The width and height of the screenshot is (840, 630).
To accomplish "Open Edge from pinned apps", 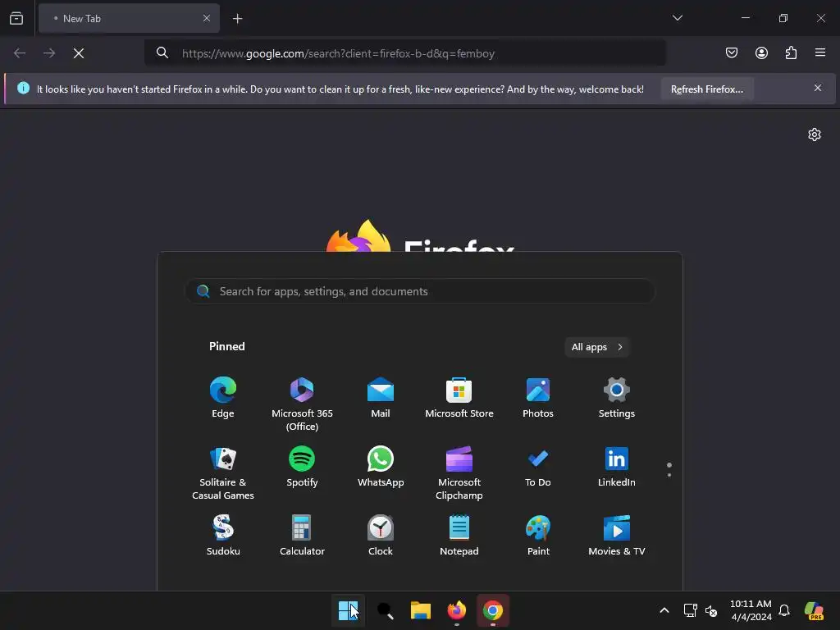I will click(223, 398).
